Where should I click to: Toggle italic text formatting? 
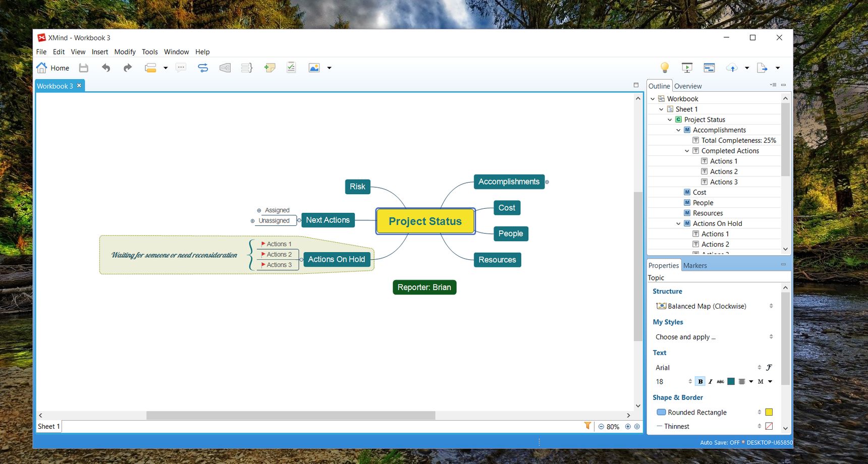point(710,382)
